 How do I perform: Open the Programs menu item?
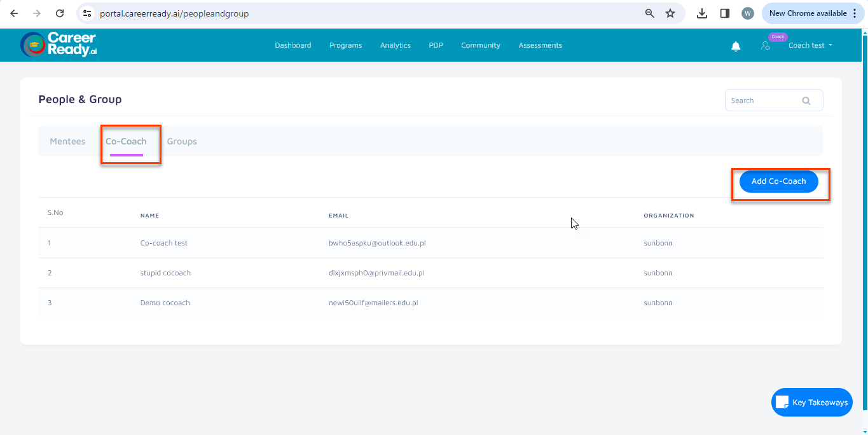pos(345,45)
